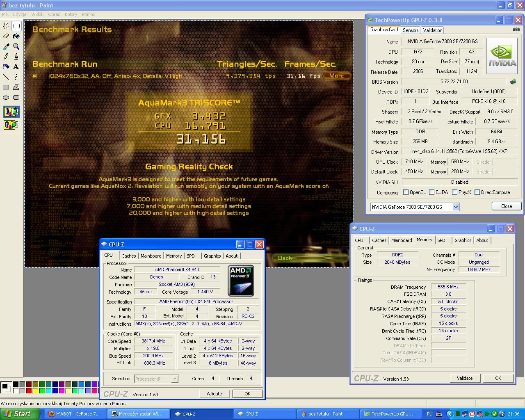The height and width of the screenshot is (420, 525).
Task: Open the Processor #1 selection dropdown
Action: coord(174,379)
